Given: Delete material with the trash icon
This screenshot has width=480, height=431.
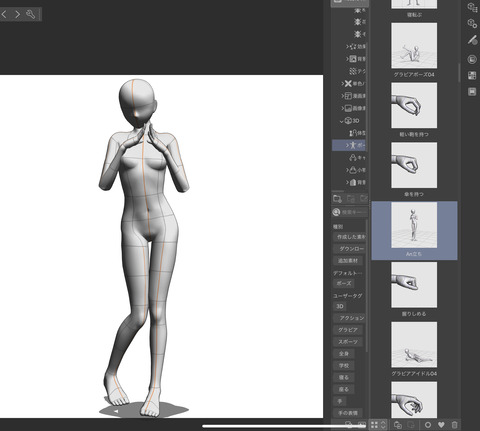Looking at the screenshot, I should click(x=454, y=425).
